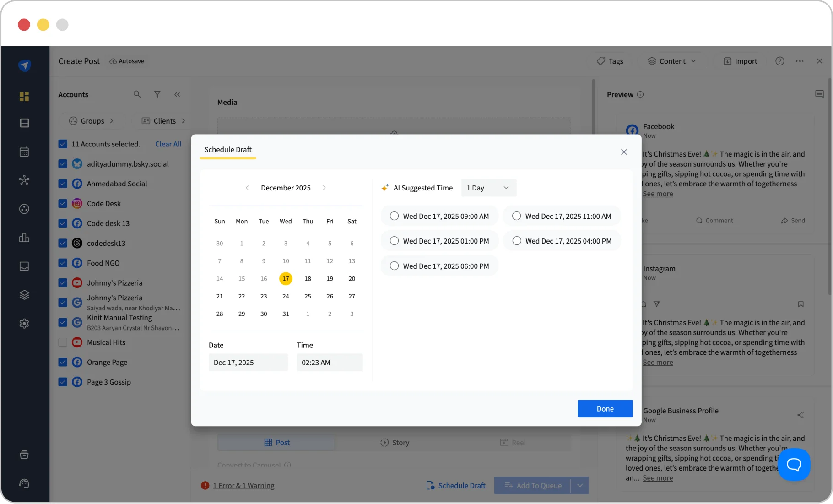Open the headset support icon at sidebar bottom
The image size is (833, 504).
pyautogui.click(x=24, y=483)
